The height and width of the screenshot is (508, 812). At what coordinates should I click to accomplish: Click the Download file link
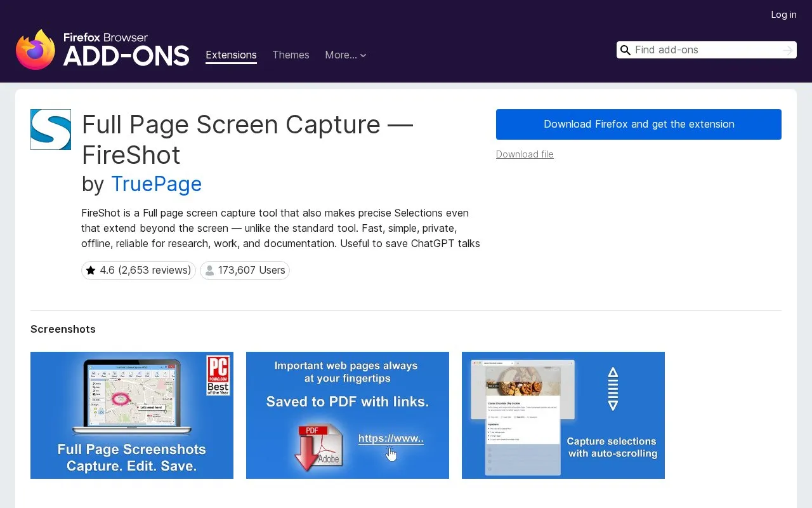pos(525,154)
